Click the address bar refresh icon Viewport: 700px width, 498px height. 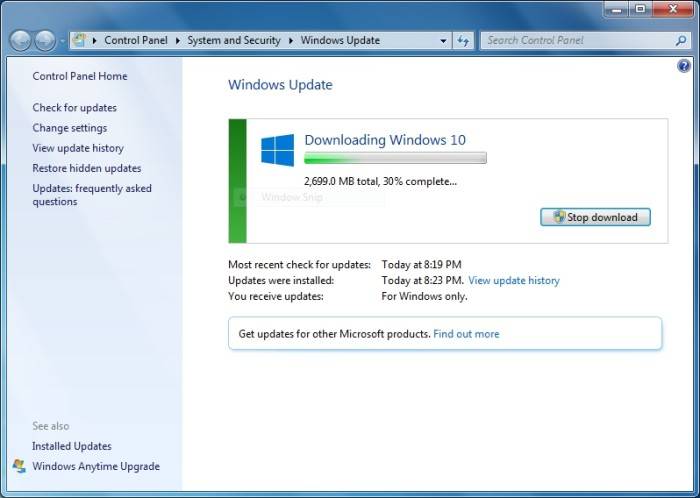(x=463, y=41)
